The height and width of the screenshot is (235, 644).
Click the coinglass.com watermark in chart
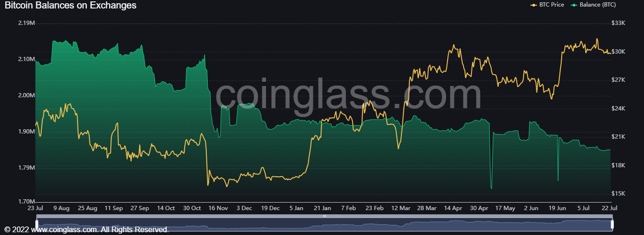click(x=348, y=95)
